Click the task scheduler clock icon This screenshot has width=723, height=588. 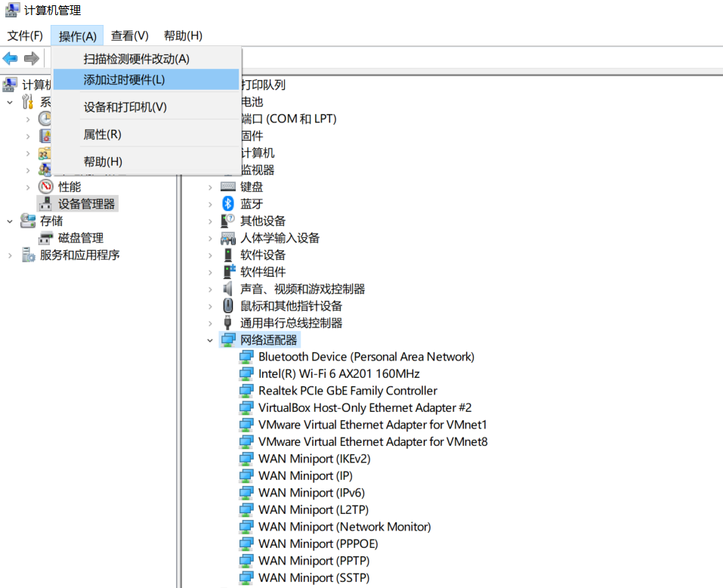pos(45,119)
